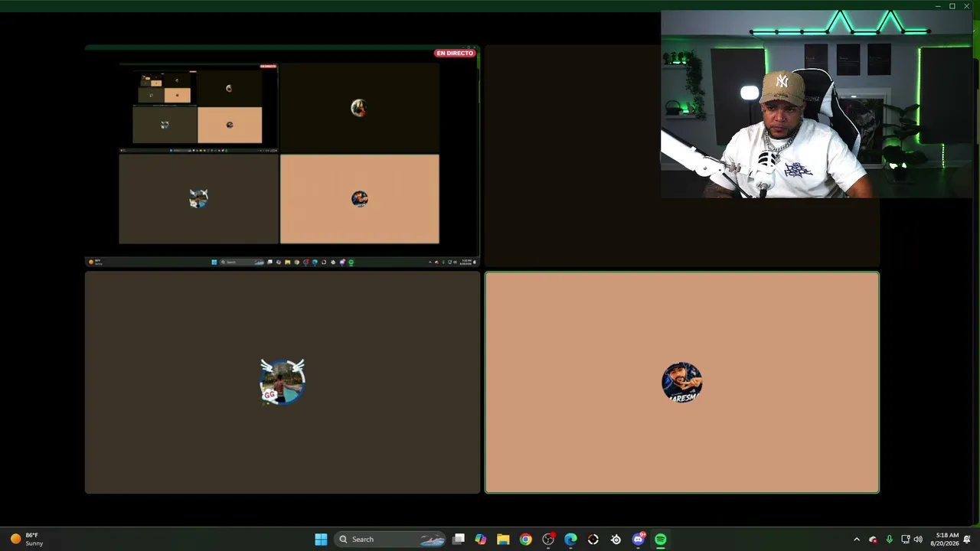The width and height of the screenshot is (980, 551).
Task: Open Spotify from the taskbar
Action: [x=661, y=540]
